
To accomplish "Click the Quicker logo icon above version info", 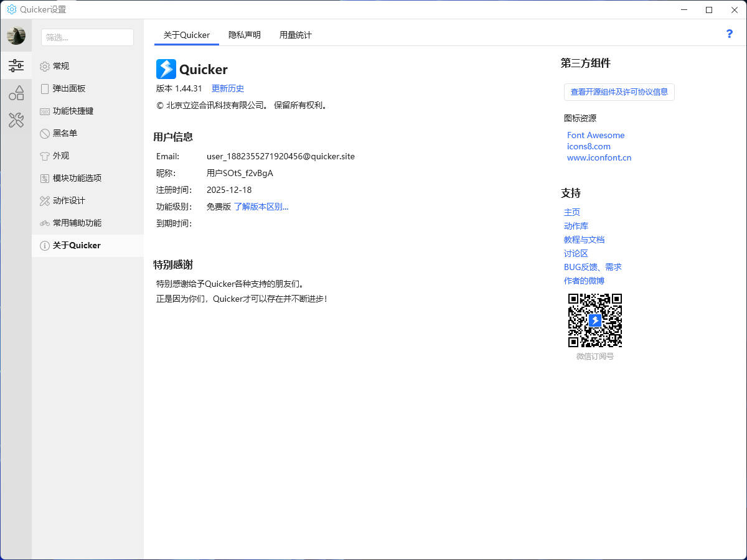I will tap(166, 68).
